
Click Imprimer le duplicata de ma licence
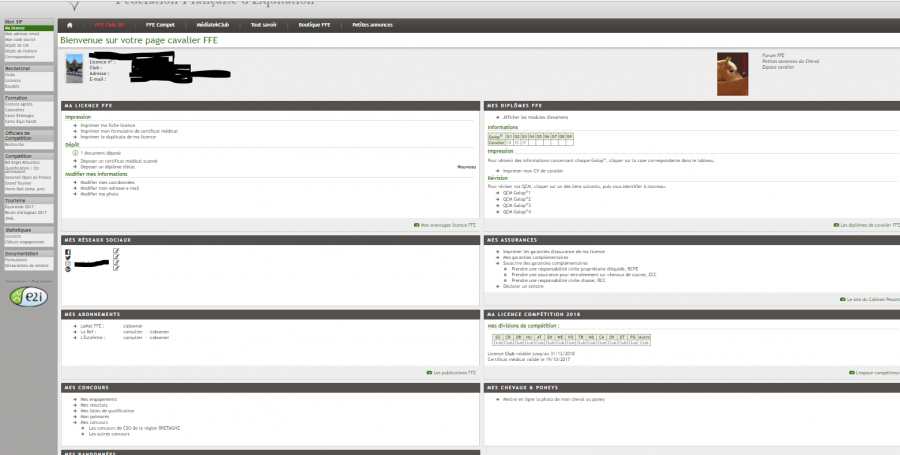click(x=118, y=137)
